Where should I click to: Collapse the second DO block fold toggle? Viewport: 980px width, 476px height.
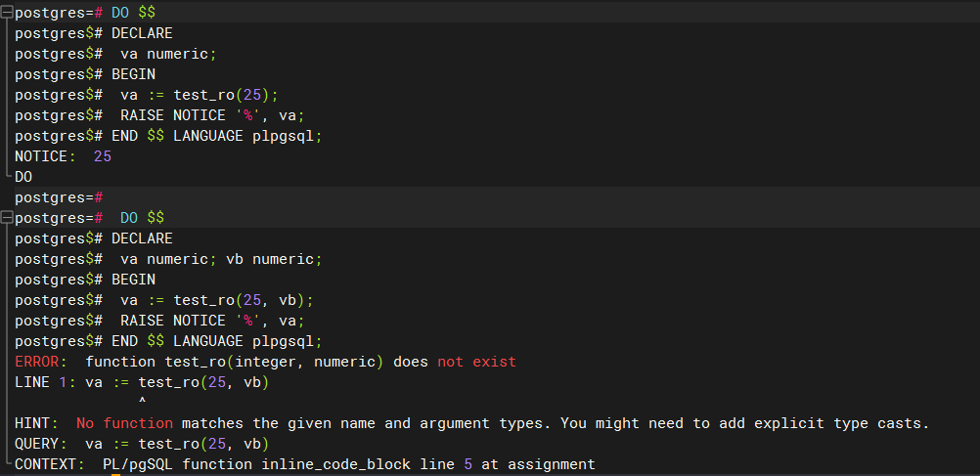click(7, 218)
